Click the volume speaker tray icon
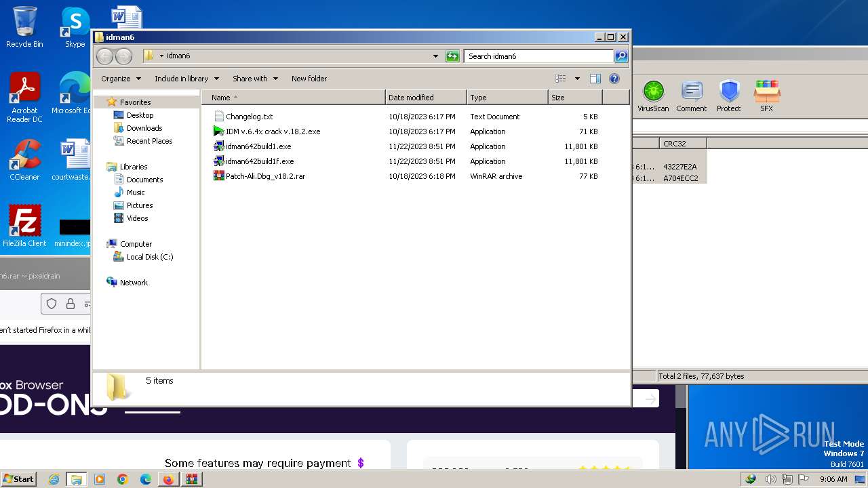 771,479
